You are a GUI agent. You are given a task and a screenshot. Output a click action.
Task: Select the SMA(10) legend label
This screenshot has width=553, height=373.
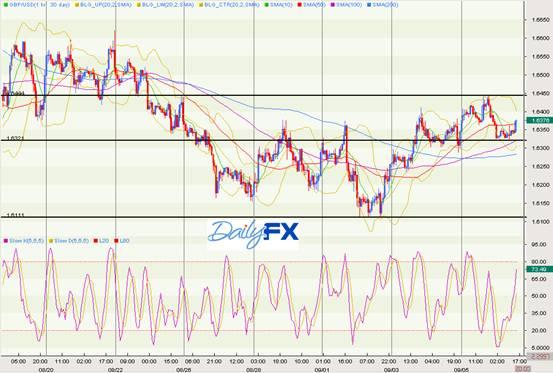click(x=281, y=5)
